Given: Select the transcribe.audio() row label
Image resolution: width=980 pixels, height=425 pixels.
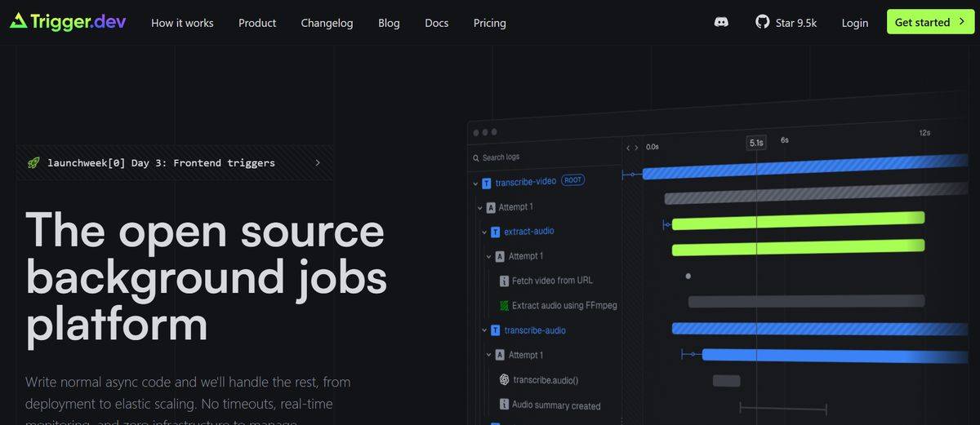Looking at the screenshot, I should click(546, 380).
